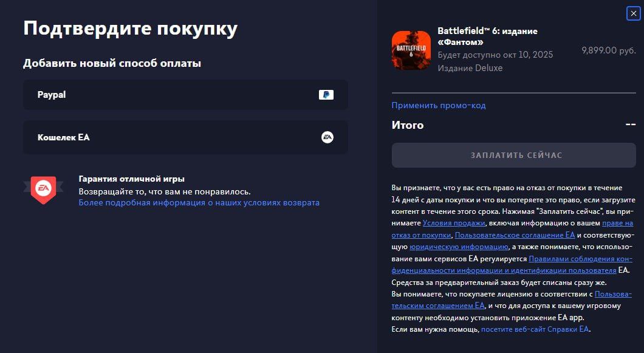Open the refund policy details link
The image size is (644, 353).
click(x=199, y=203)
